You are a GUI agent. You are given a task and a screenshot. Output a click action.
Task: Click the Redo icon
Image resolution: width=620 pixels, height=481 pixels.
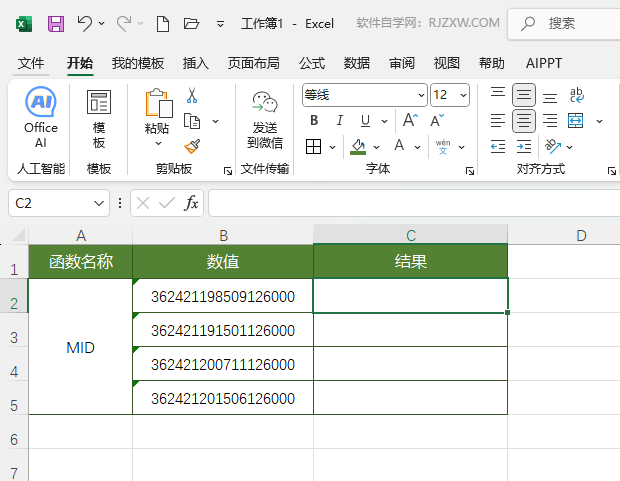[124, 24]
